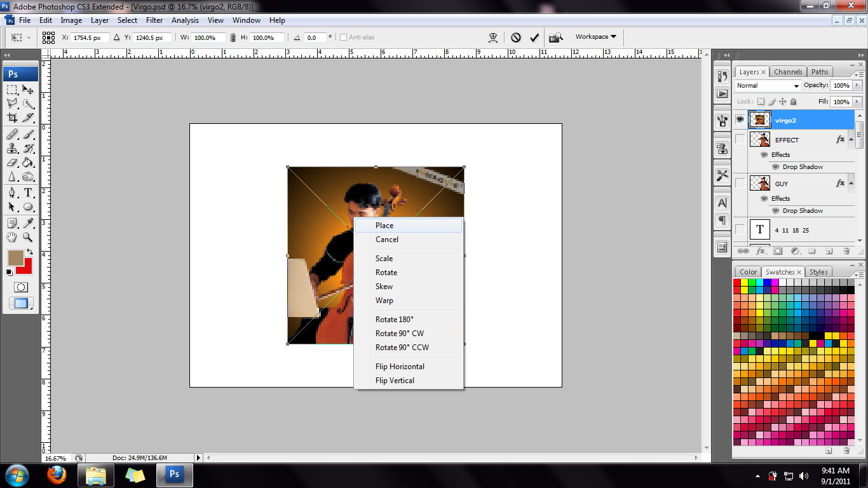Collapse effects of the GUY layer
Viewport: 868px width, 488px height.
click(851, 183)
